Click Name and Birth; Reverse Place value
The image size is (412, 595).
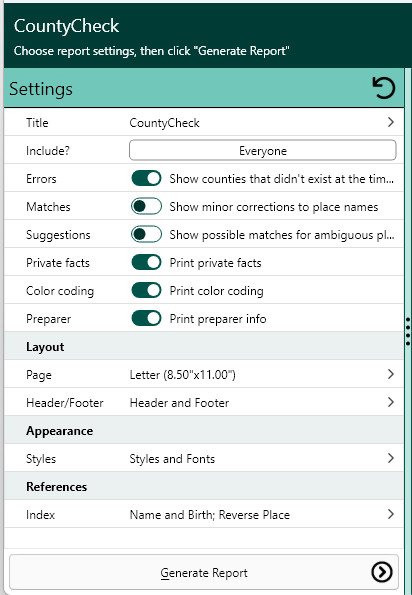pyautogui.click(x=209, y=515)
